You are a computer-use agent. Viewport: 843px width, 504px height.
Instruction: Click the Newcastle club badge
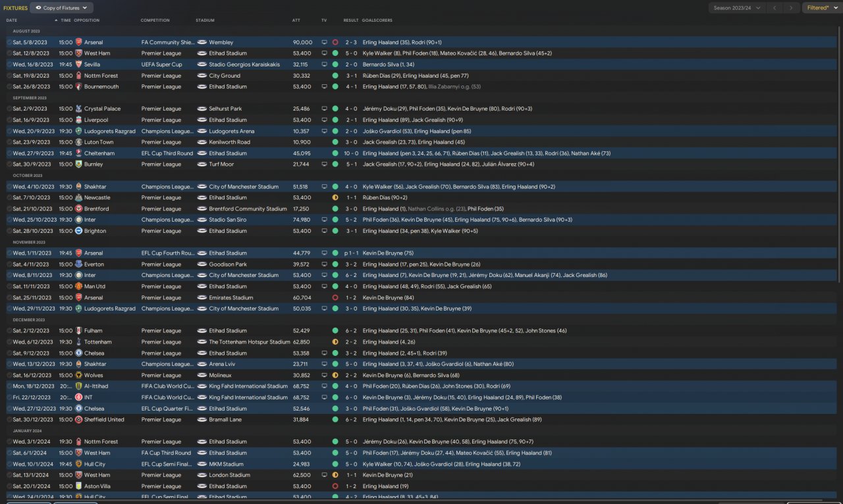click(x=78, y=197)
